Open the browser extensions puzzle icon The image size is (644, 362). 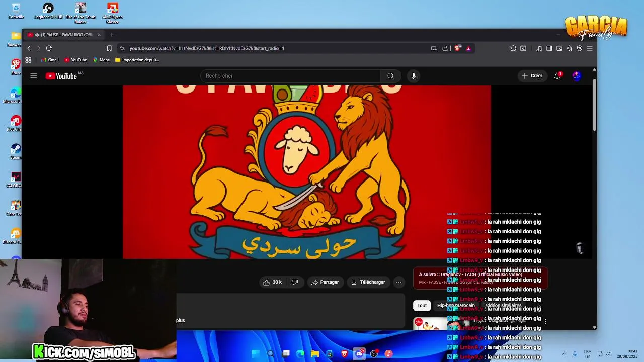[x=513, y=48]
